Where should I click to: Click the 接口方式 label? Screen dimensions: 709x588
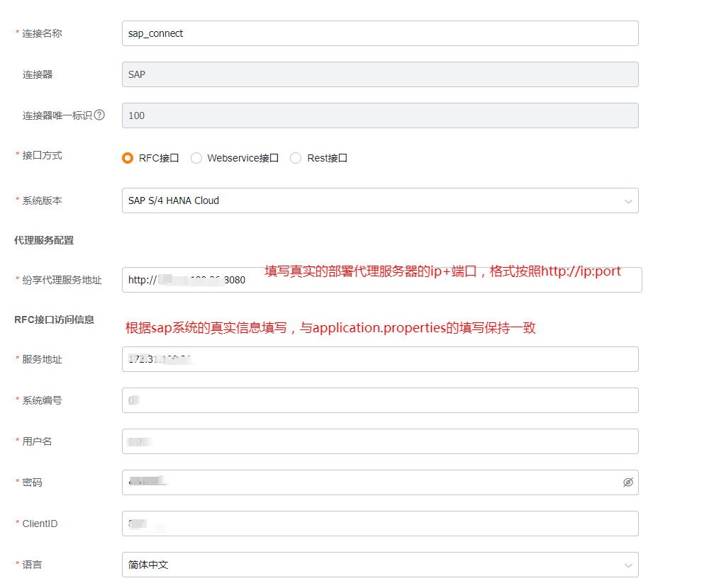(x=42, y=155)
